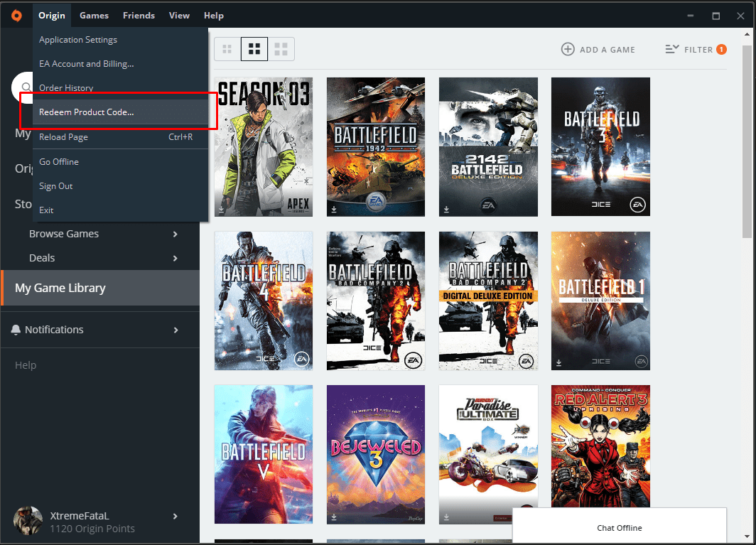756x545 pixels.
Task: Open the Battlefield 3 game tile
Action: click(600, 146)
